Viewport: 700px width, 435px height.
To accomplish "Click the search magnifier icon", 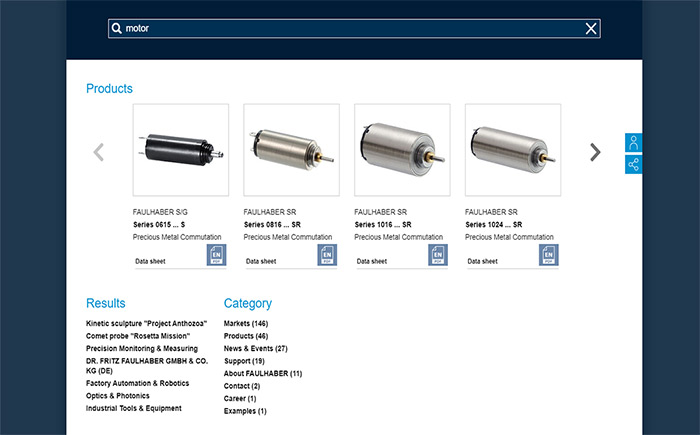I will [117, 29].
